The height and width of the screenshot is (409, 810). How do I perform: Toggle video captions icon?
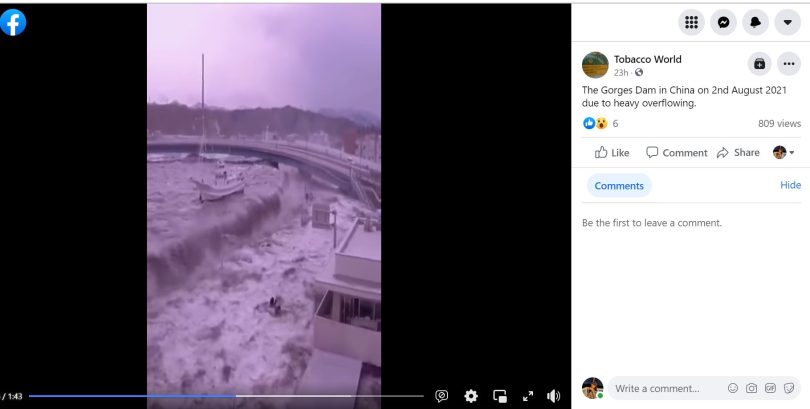click(441, 396)
